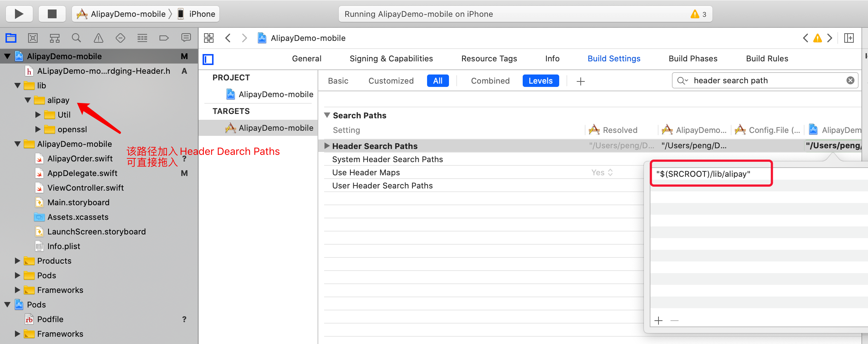Expand the Products folder
Image resolution: width=868 pixels, height=344 pixels.
click(18, 261)
